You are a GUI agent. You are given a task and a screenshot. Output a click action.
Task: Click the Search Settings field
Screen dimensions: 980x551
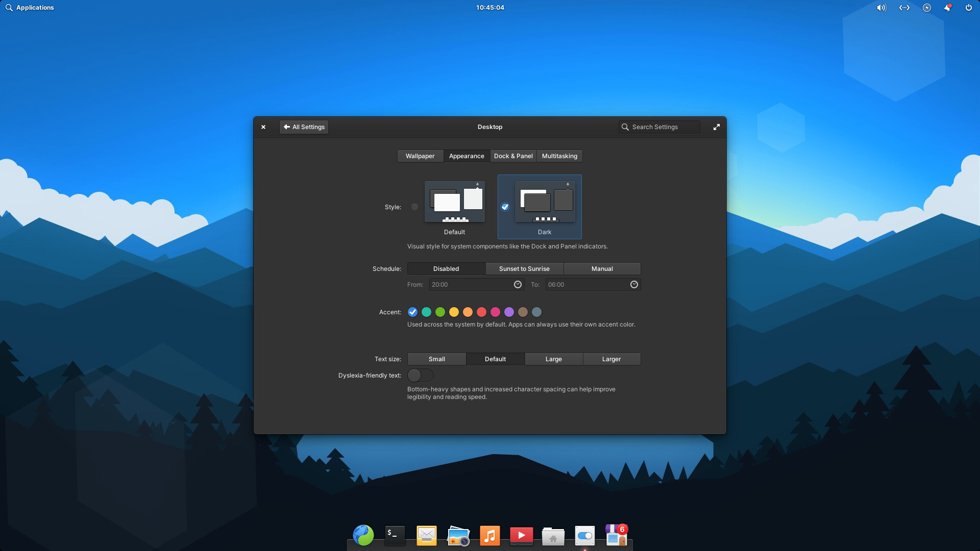tap(659, 127)
